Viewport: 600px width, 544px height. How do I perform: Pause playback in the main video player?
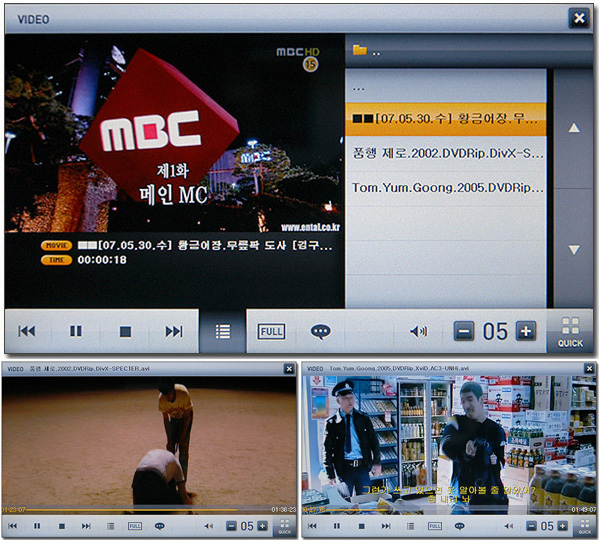tap(76, 331)
